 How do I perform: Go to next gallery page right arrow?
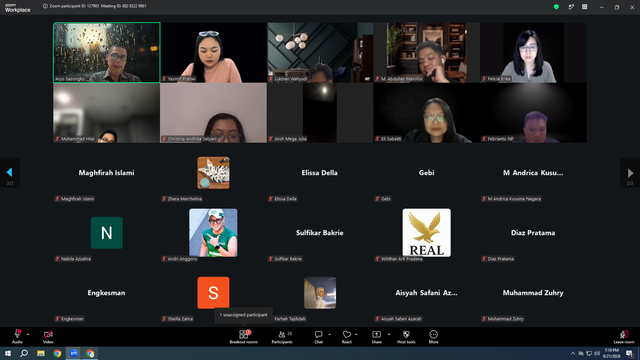[630, 173]
